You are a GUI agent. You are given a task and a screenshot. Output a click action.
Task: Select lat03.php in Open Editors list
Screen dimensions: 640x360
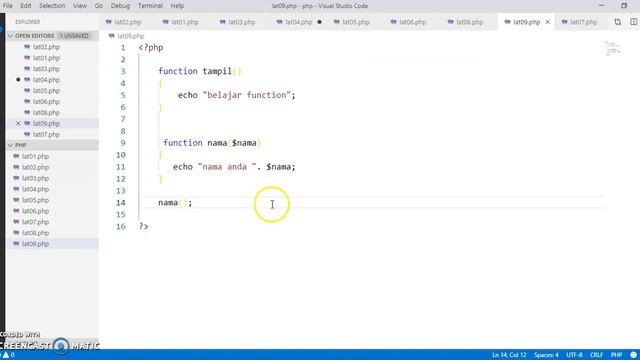pyautogui.click(x=46, y=69)
